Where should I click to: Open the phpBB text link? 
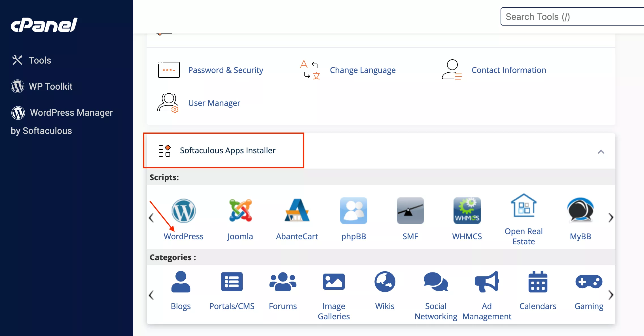354,236
